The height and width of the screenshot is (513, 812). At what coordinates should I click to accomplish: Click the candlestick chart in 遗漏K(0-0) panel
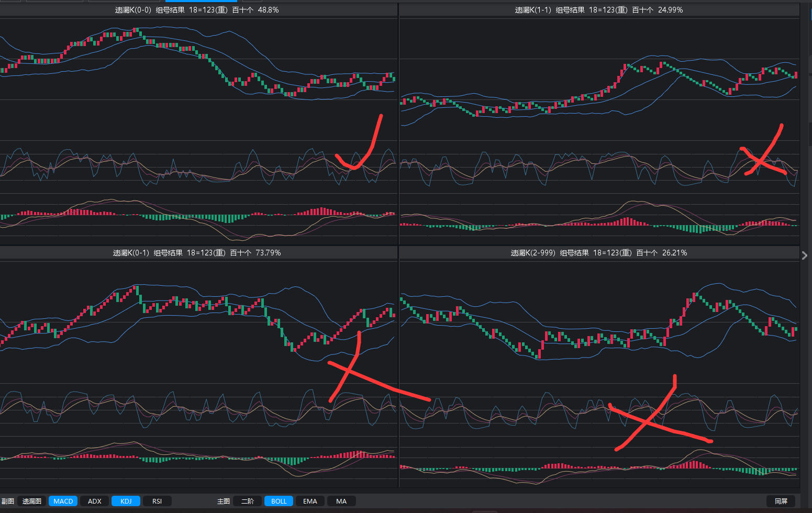pos(199,63)
